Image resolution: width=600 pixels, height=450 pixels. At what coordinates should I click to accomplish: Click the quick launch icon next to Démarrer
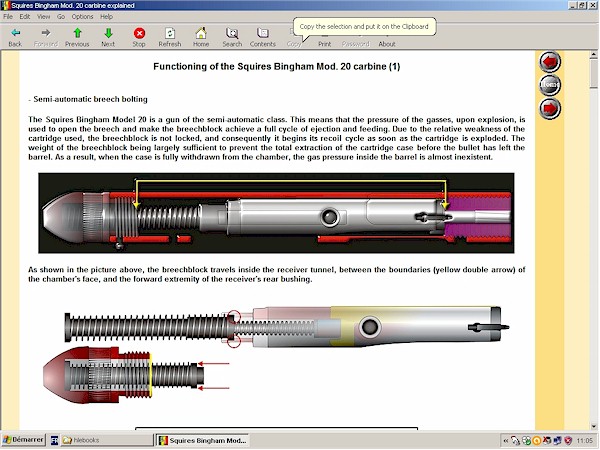pos(54,440)
